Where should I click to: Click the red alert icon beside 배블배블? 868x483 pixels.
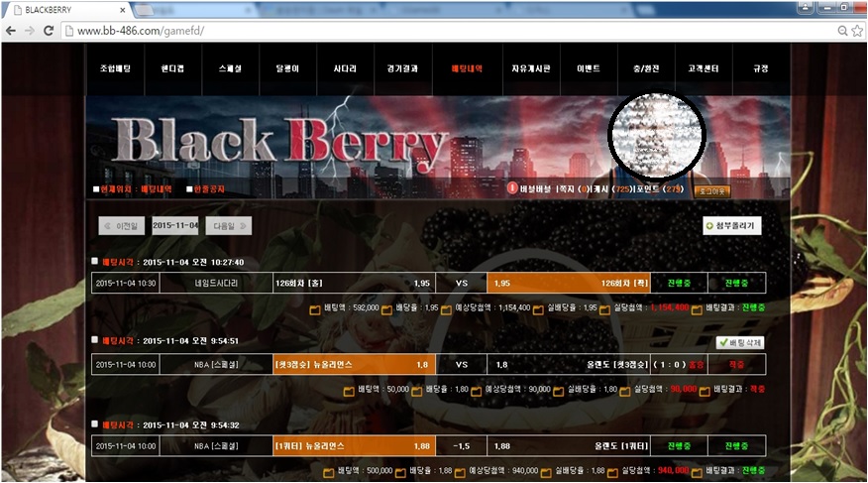[x=512, y=187]
